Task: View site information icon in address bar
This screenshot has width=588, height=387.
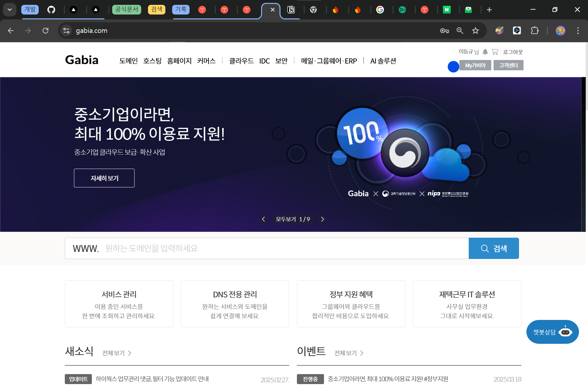Action: [66, 31]
